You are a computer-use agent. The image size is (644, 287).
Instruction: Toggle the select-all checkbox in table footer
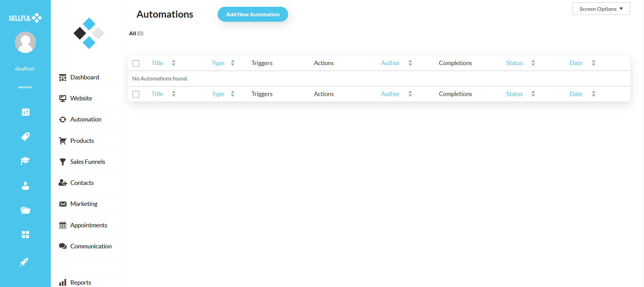136,94
